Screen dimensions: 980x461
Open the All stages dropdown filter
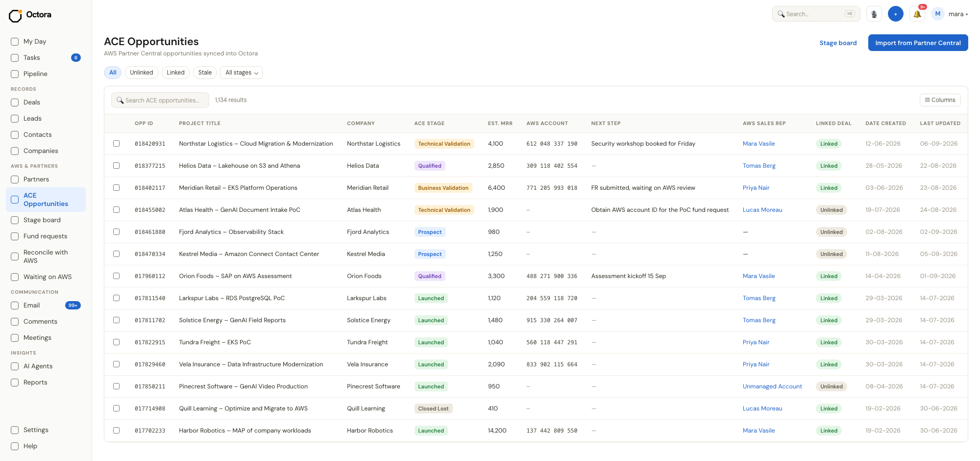click(241, 73)
